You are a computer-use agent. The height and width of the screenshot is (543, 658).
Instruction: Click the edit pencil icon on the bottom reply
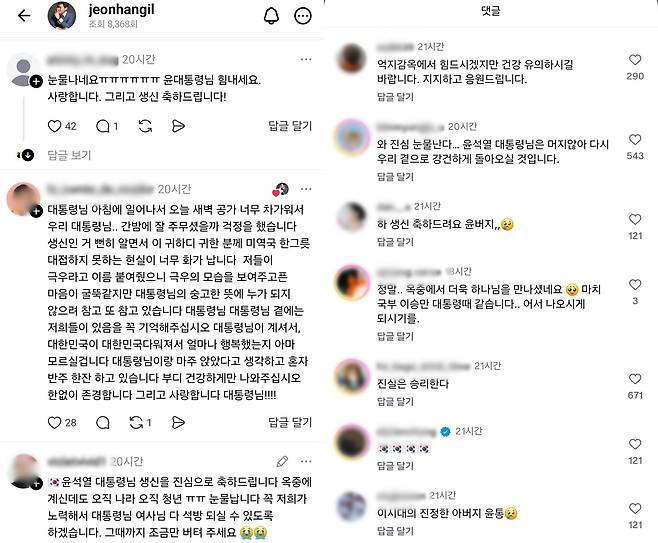(x=282, y=462)
